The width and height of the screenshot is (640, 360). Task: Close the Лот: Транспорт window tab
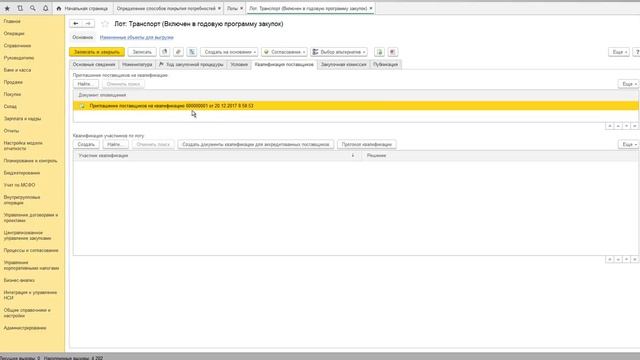(x=371, y=8)
